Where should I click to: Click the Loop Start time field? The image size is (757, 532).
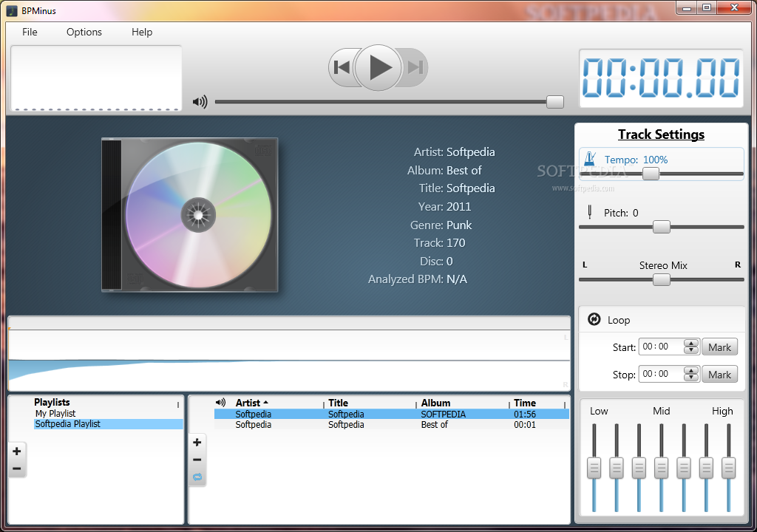click(x=661, y=347)
